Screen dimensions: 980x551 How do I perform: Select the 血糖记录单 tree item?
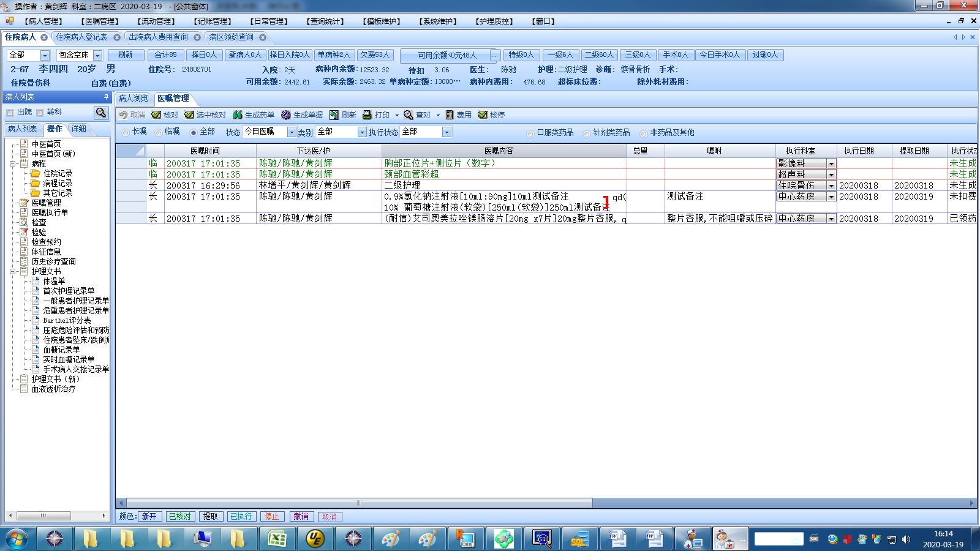[x=61, y=350]
